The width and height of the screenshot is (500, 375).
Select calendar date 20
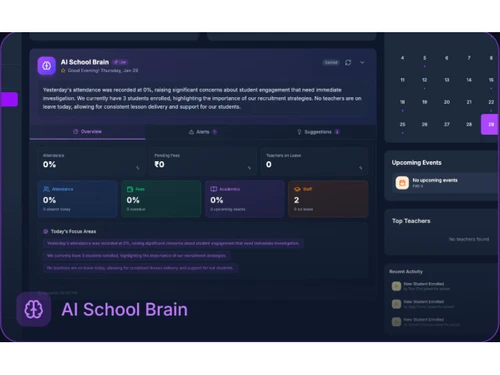click(x=447, y=102)
